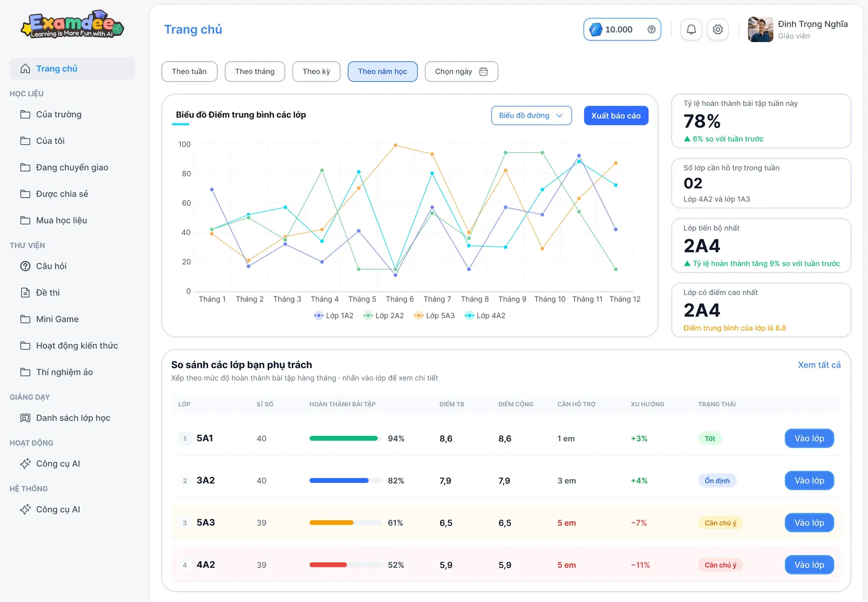Click 5A1 homework completion progress bar

coord(346,438)
